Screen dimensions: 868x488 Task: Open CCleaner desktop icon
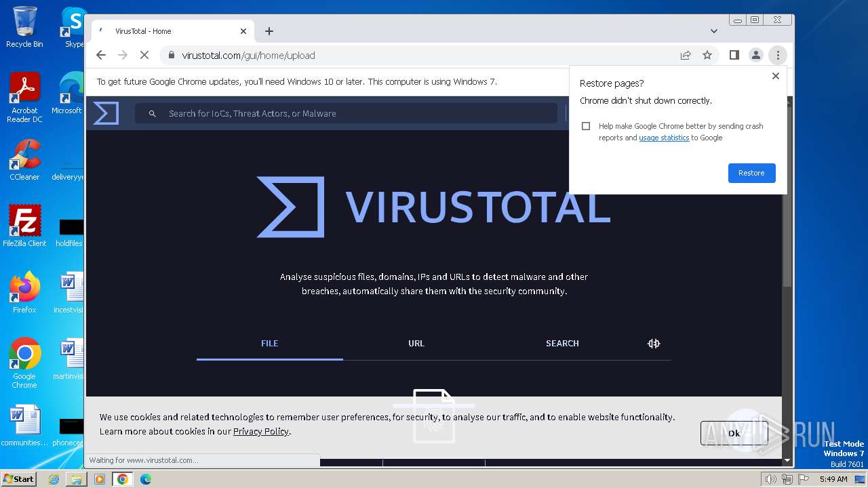(x=24, y=160)
